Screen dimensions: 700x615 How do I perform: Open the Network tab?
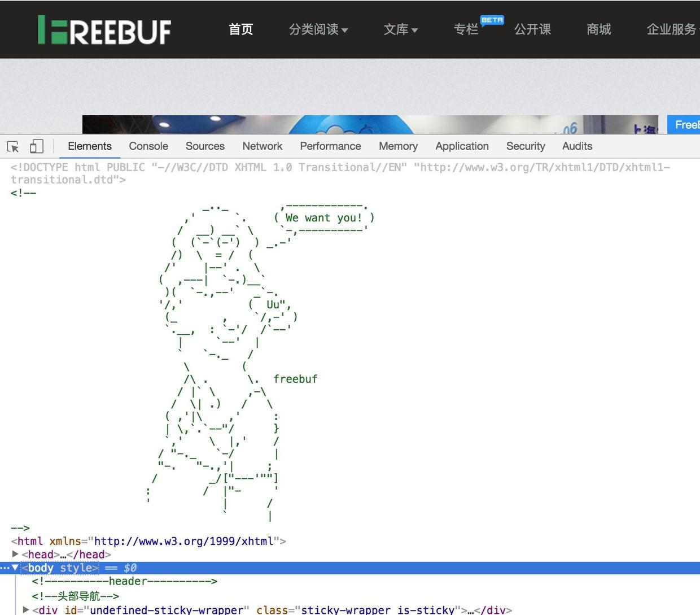point(262,146)
